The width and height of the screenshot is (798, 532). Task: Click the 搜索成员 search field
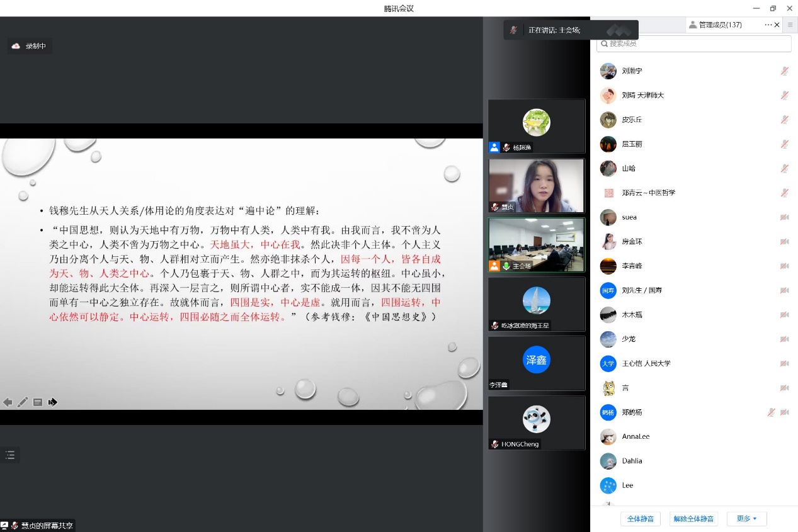pyautogui.click(x=694, y=43)
